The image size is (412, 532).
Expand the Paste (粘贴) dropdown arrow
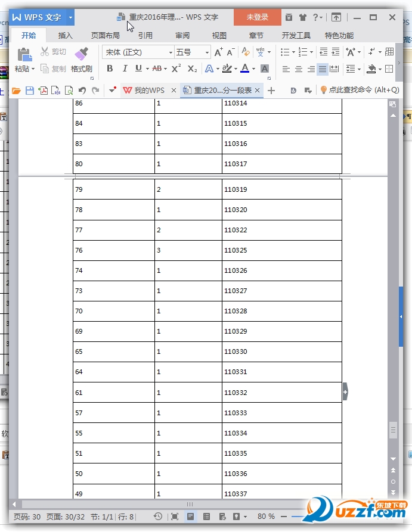[33, 69]
